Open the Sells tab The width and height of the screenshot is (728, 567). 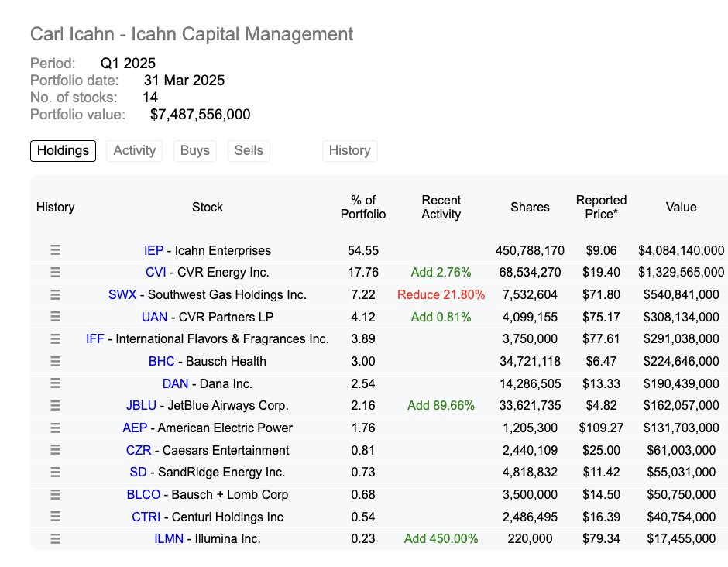[x=249, y=151]
